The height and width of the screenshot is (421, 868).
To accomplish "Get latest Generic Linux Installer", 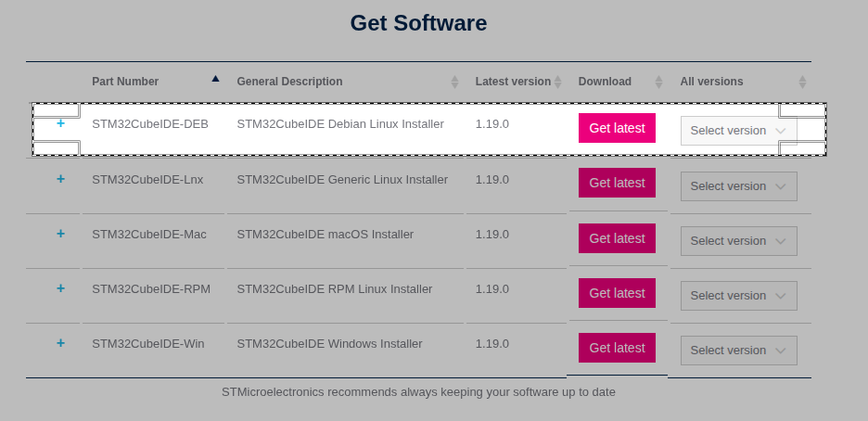I will coord(617,183).
